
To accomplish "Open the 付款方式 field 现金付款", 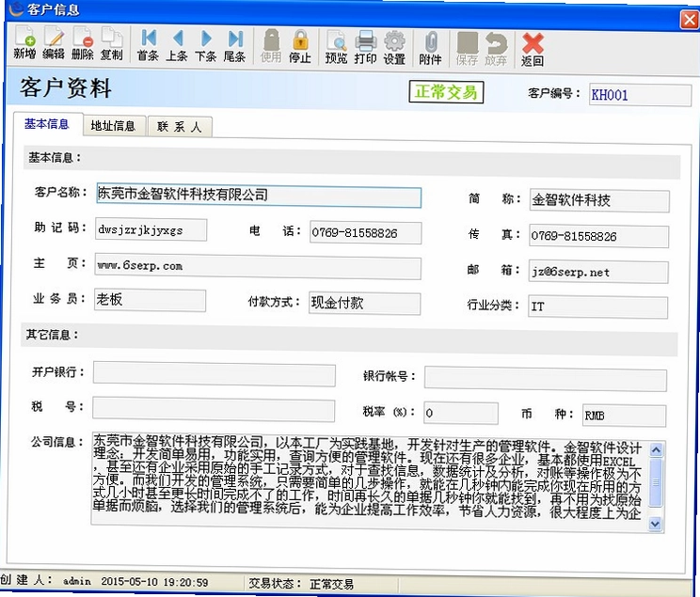I will tap(364, 304).
